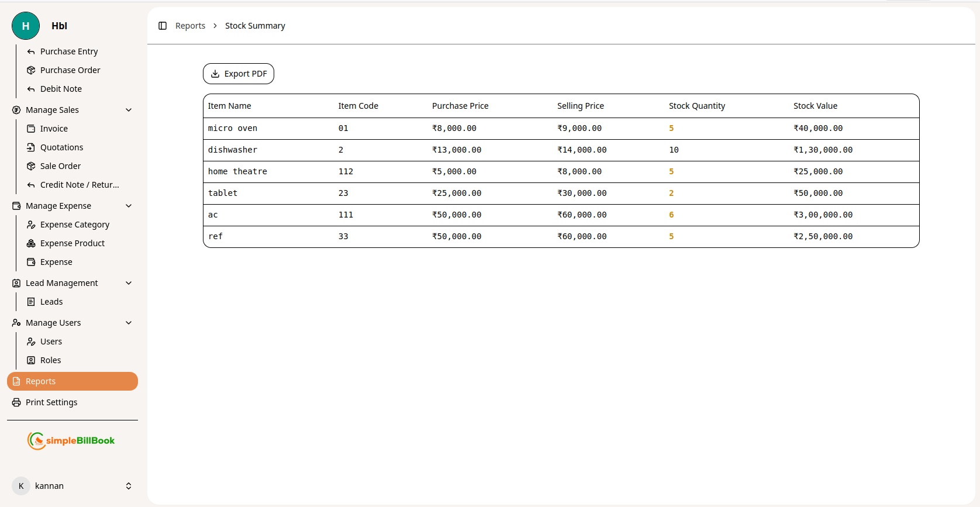980x507 pixels.
Task: Collapse the Manage Expense section
Action: pos(129,206)
